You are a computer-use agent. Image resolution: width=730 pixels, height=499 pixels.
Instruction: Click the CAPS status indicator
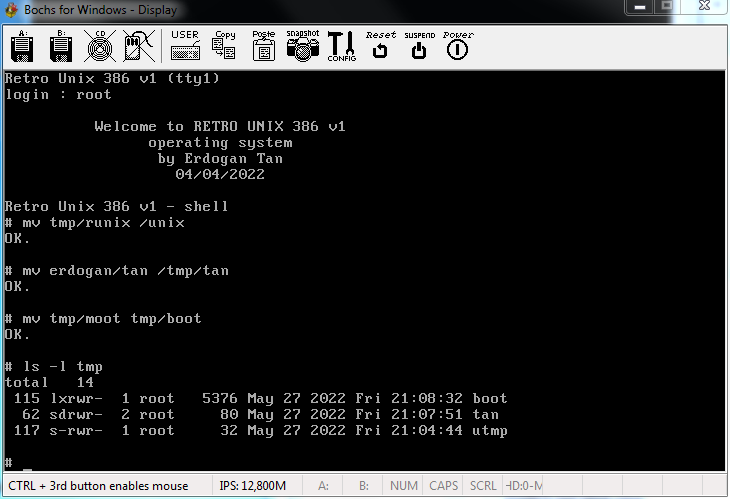click(443, 486)
